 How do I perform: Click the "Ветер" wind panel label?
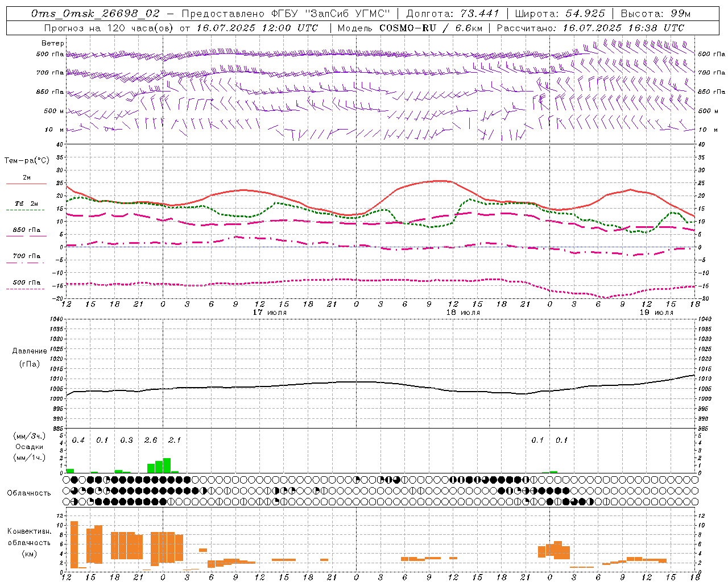[x=53, y=43]
